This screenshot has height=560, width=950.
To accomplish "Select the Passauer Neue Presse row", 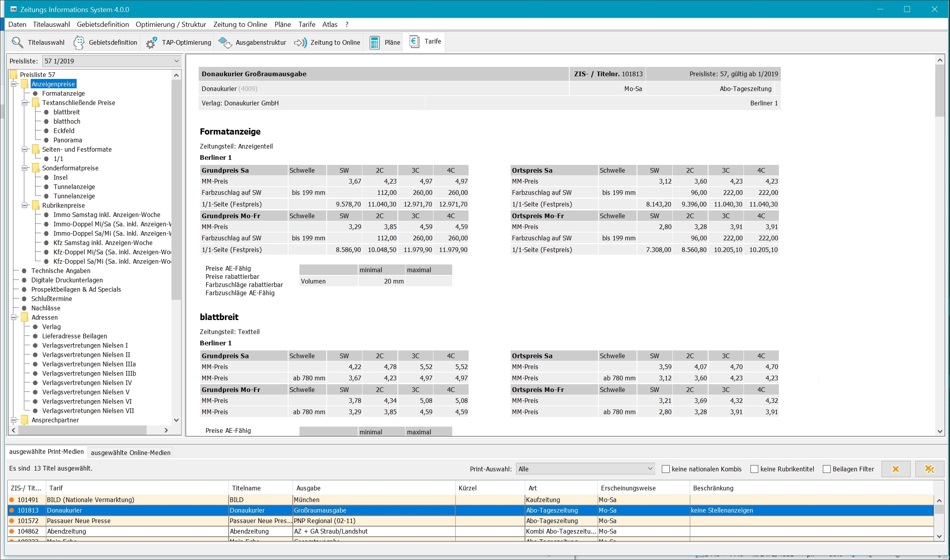I will [79, 521].
